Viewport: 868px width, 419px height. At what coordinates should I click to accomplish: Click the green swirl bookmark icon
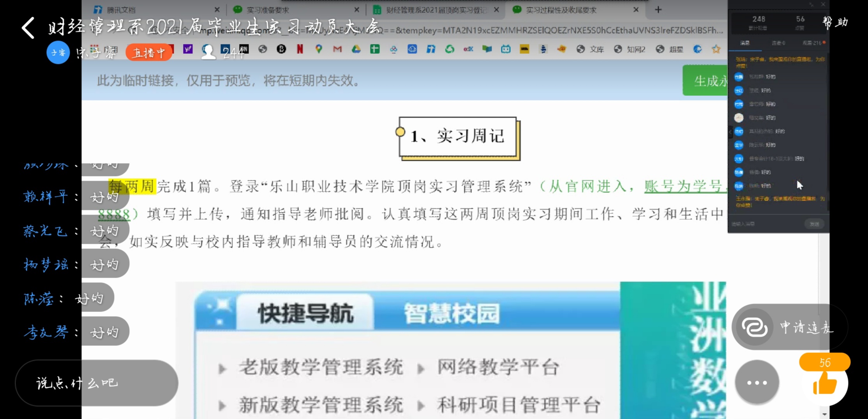pos(450,49)
